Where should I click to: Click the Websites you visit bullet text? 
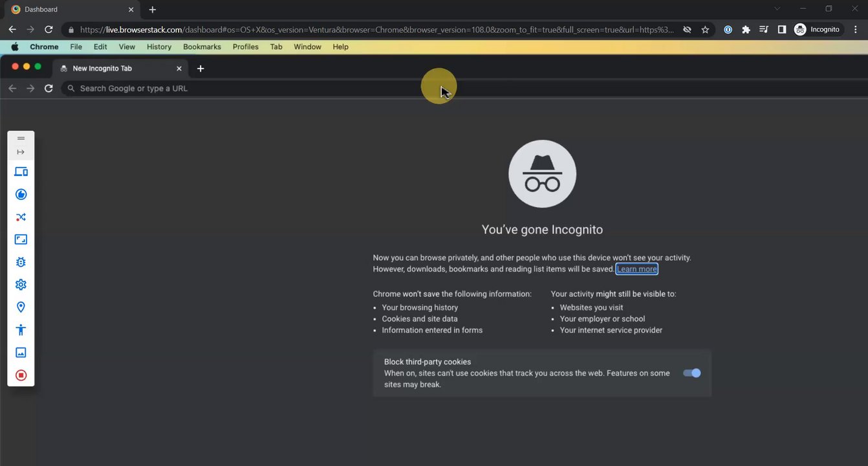pos(592,307)
